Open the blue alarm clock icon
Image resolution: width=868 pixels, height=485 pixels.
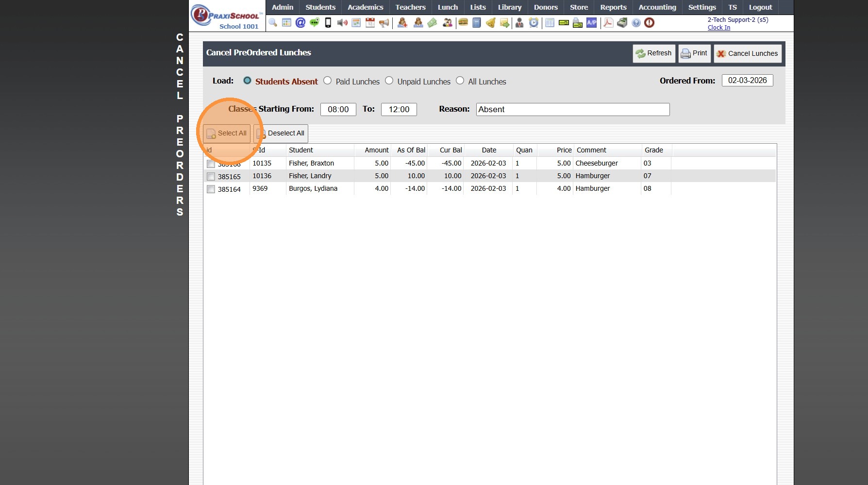click(x=534, y=23)
